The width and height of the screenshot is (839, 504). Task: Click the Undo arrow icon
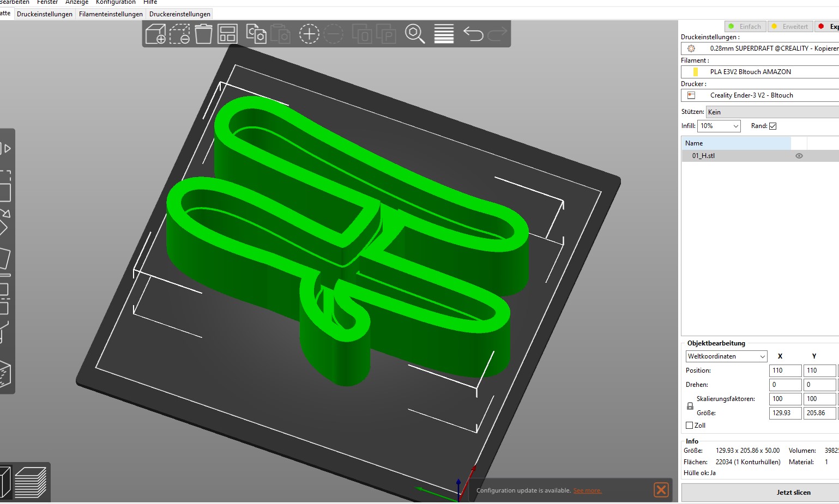(x=473, y=34)
